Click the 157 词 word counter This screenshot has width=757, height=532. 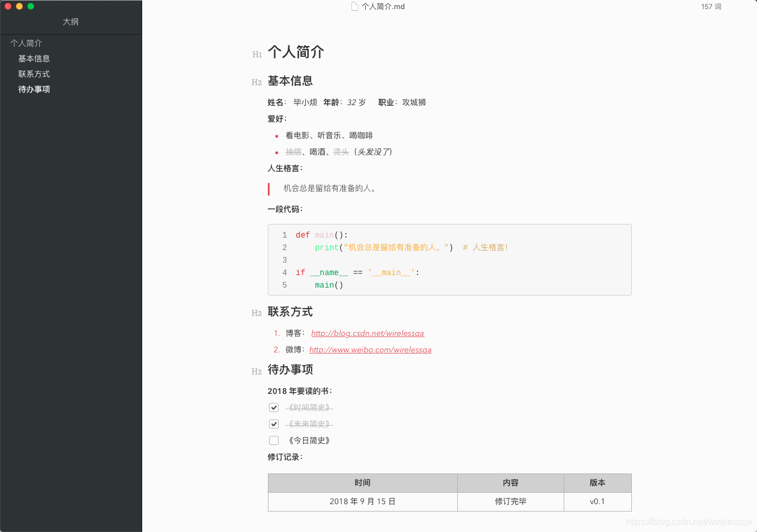click(712, 6)
